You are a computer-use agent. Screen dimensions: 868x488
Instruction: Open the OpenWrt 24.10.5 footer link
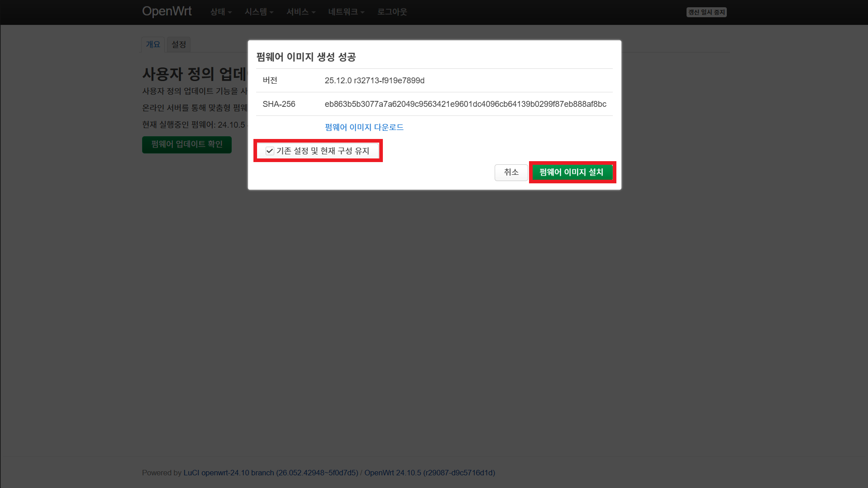coord(429,473)
